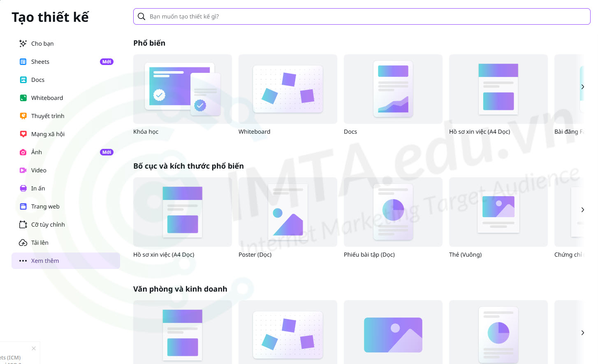This screenshot has width=598, height=364.
Task: Select Docs in the sidebar
Action: [66, 80]
